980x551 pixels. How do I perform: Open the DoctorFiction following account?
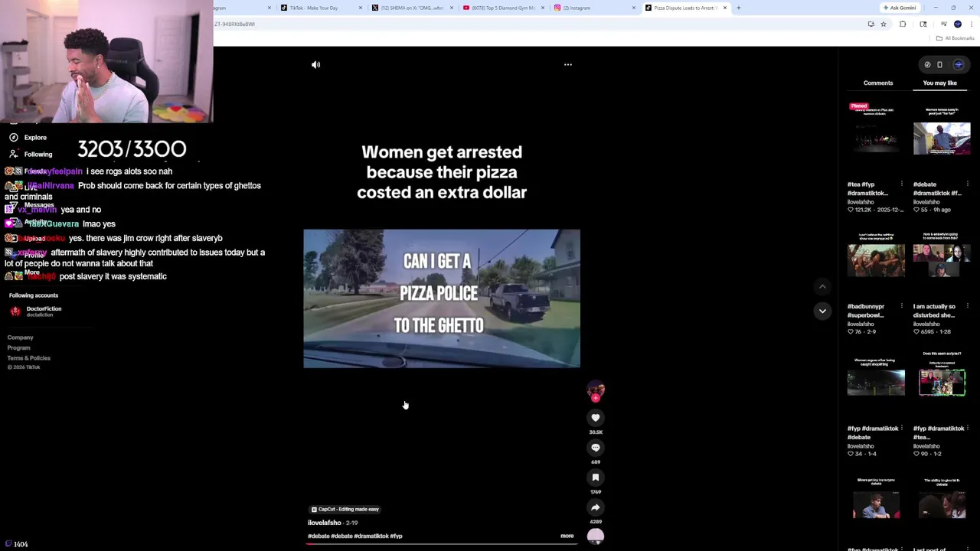(44, 311)
